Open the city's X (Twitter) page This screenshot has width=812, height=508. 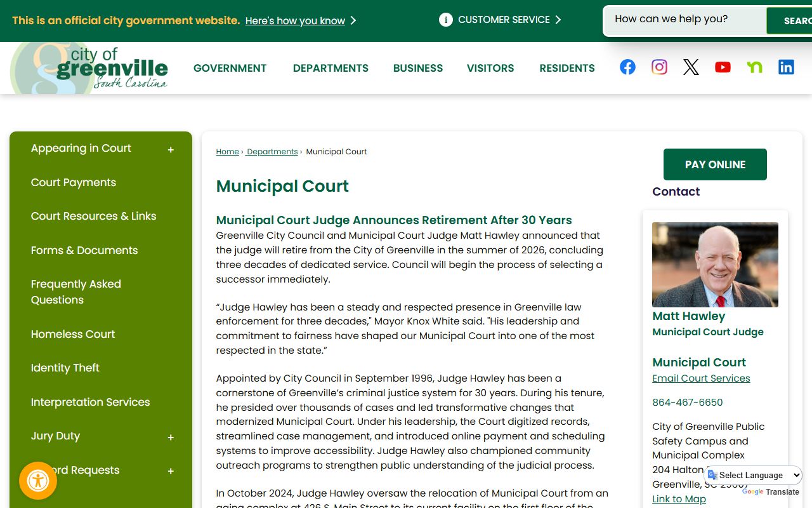point(691,67)
